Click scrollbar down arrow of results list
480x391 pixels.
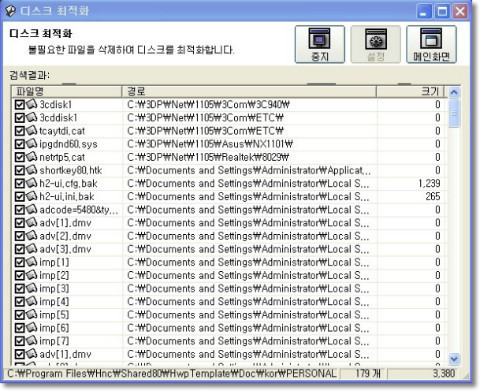454,359
